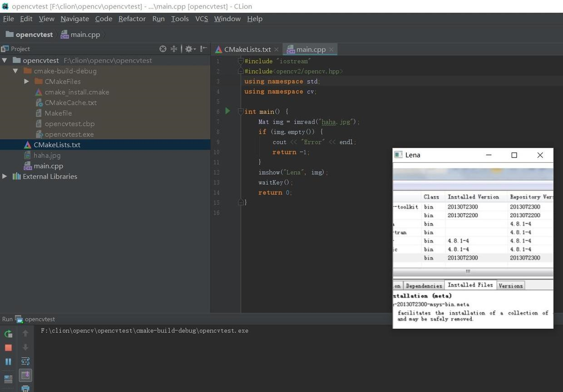The image size is (563, 392).
Task: Restore layout icon in Run panel
Action: point(8,378)
